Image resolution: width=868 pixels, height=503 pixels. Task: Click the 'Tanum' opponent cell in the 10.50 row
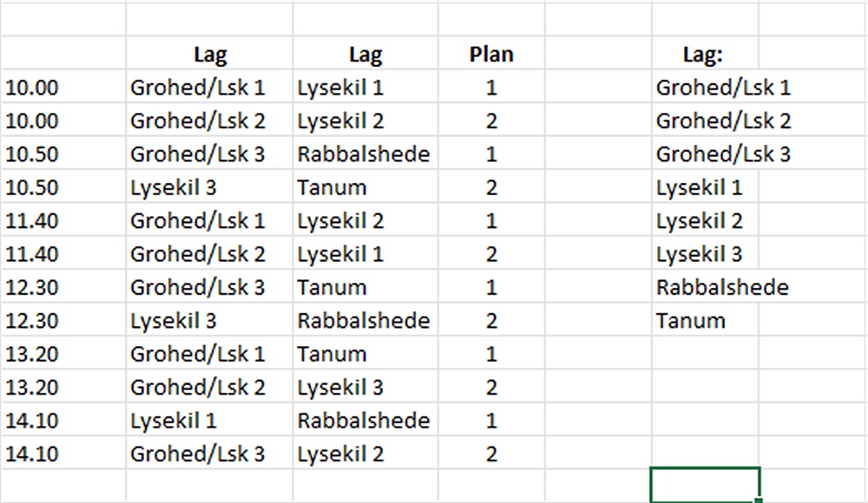332,187
